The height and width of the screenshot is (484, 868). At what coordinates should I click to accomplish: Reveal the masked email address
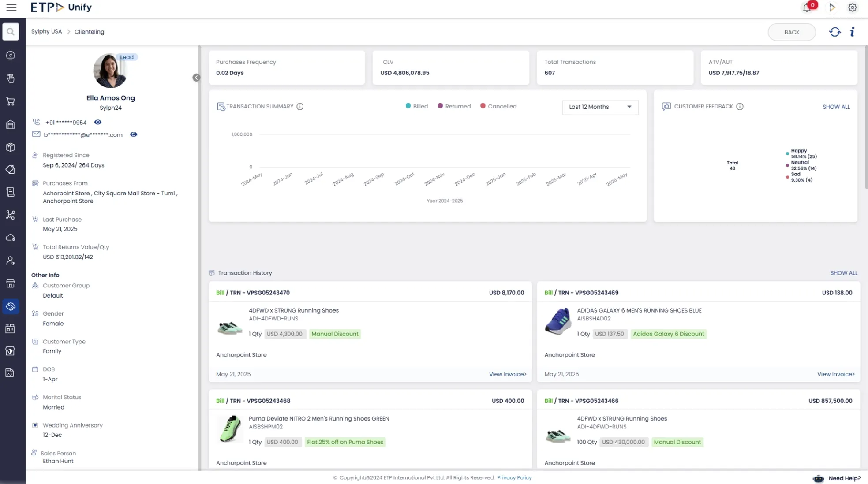[134, 134]
